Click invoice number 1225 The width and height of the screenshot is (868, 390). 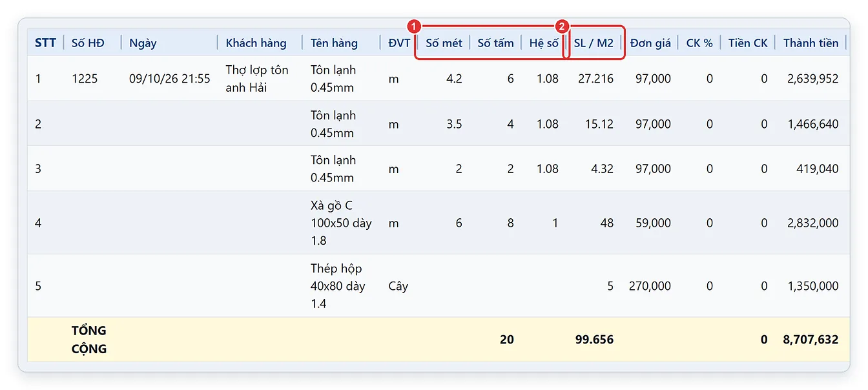(85, 79)
